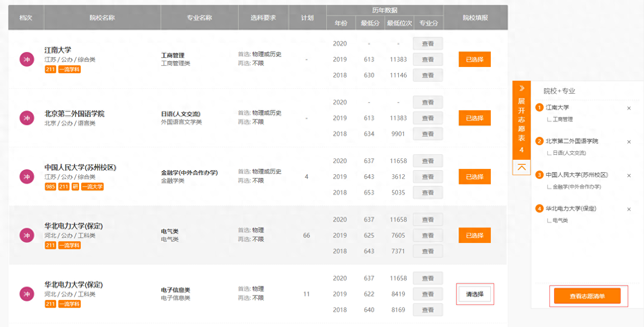View 2018 专业分 for 华北电力大学 电气类
The image size is (644, 327).
[428, 251]
